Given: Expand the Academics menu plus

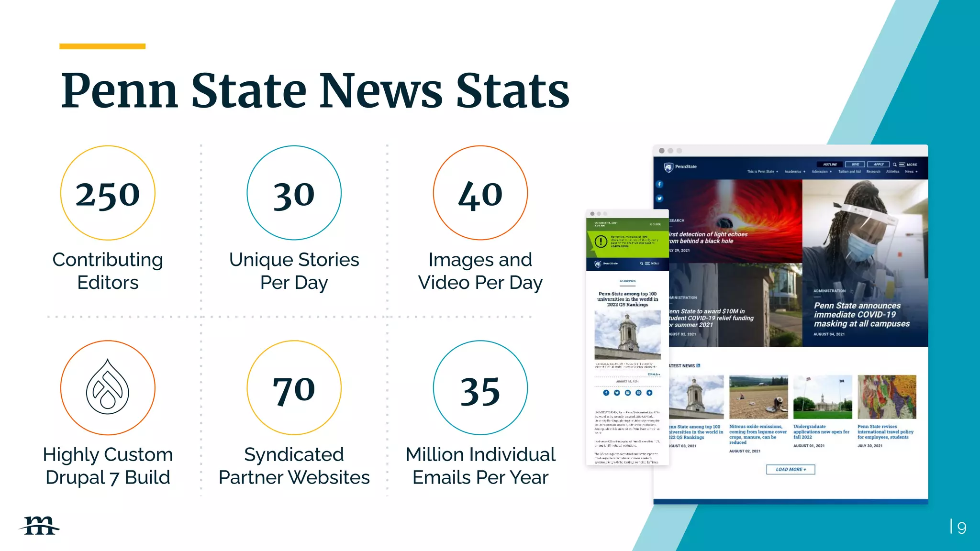Looking at the screenshot, I should coord(804,172).
